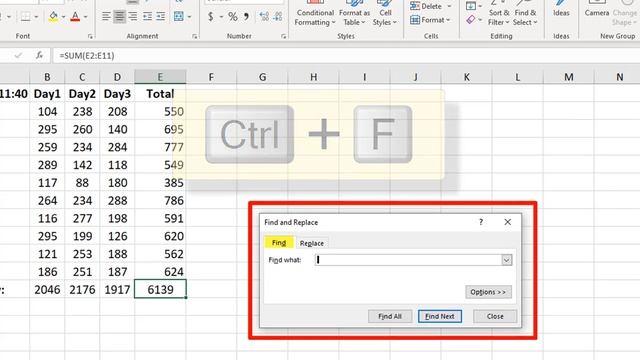Click the Find All button
640x360 pixels.
pyautogui.click(x=390, y=316)
